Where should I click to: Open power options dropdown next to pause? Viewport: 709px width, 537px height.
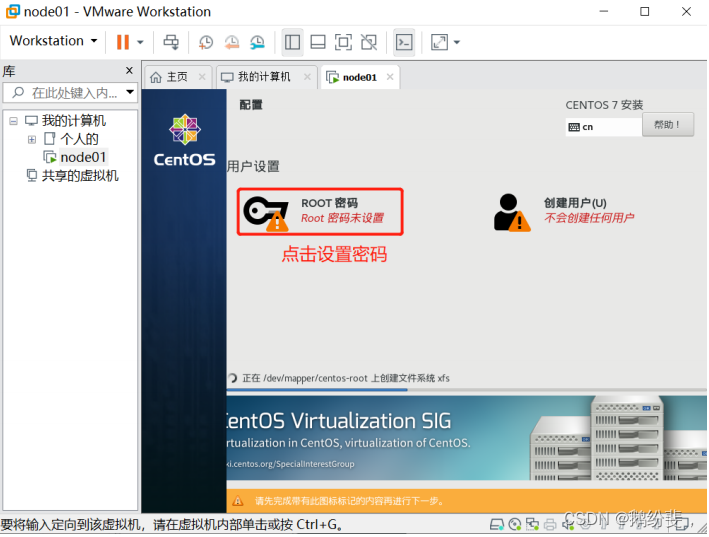coord(140,42)
